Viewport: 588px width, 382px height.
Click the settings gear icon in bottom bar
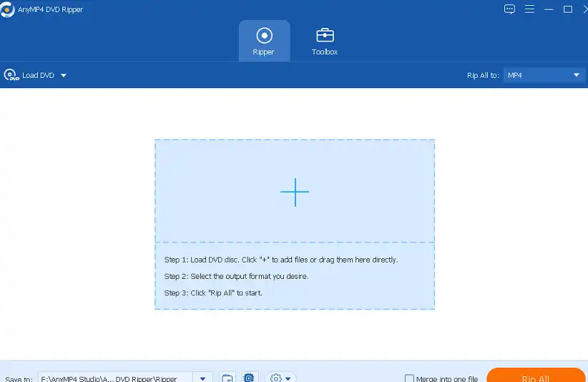(276, 378)
